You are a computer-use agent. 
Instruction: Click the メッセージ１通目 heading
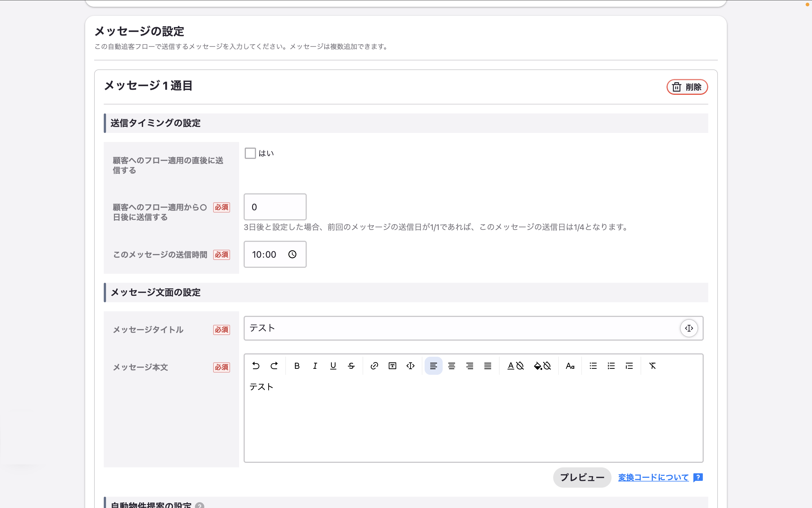tap(148, 86)
